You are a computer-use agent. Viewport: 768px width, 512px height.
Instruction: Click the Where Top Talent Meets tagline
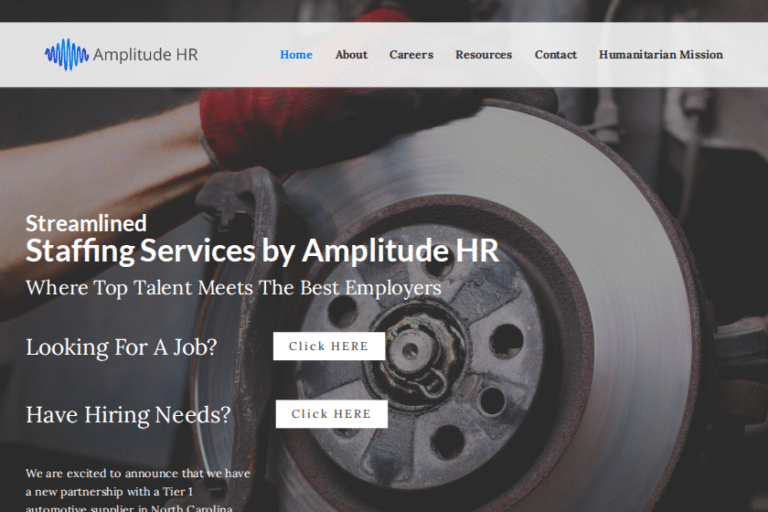point(233,288)
